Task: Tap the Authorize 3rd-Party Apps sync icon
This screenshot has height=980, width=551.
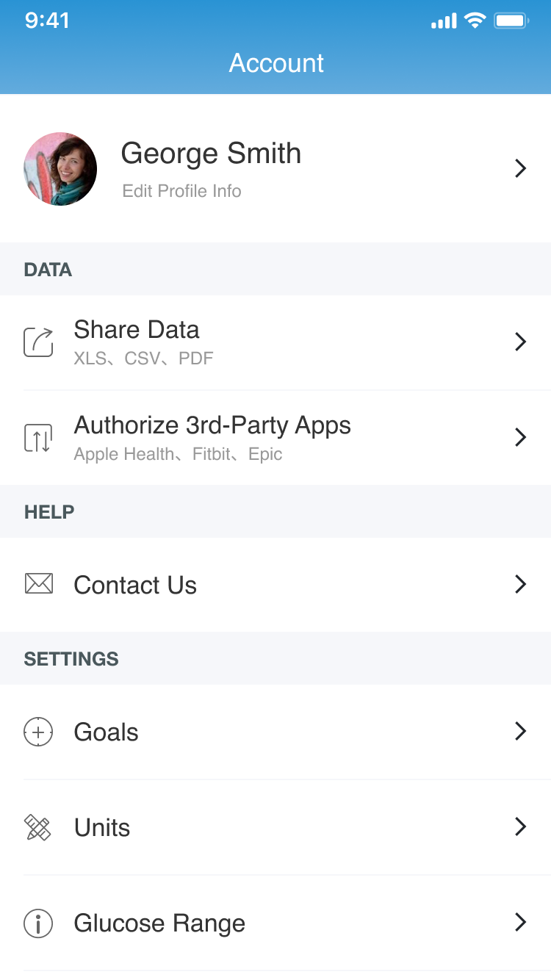Action: pyautogui.click(x=38, y=438)
